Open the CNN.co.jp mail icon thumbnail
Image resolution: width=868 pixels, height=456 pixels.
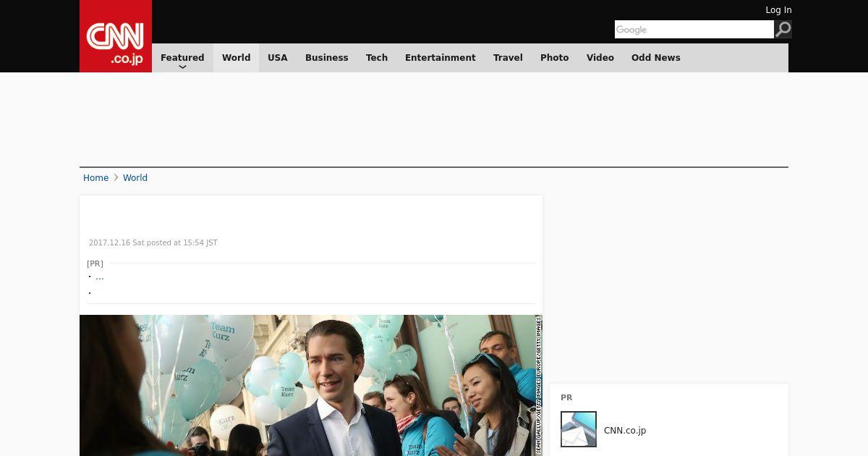[x=579, y=429]
